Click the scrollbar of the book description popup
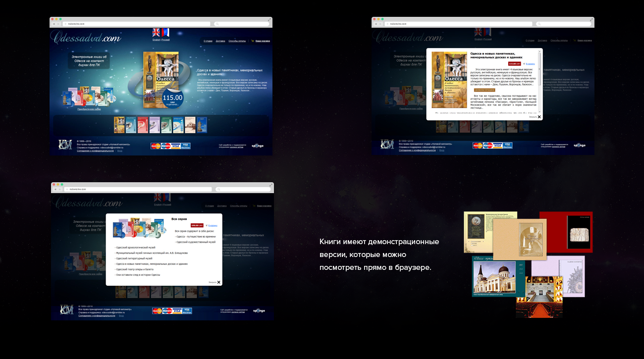The image size is (644, 359). [x=540, y=82]
